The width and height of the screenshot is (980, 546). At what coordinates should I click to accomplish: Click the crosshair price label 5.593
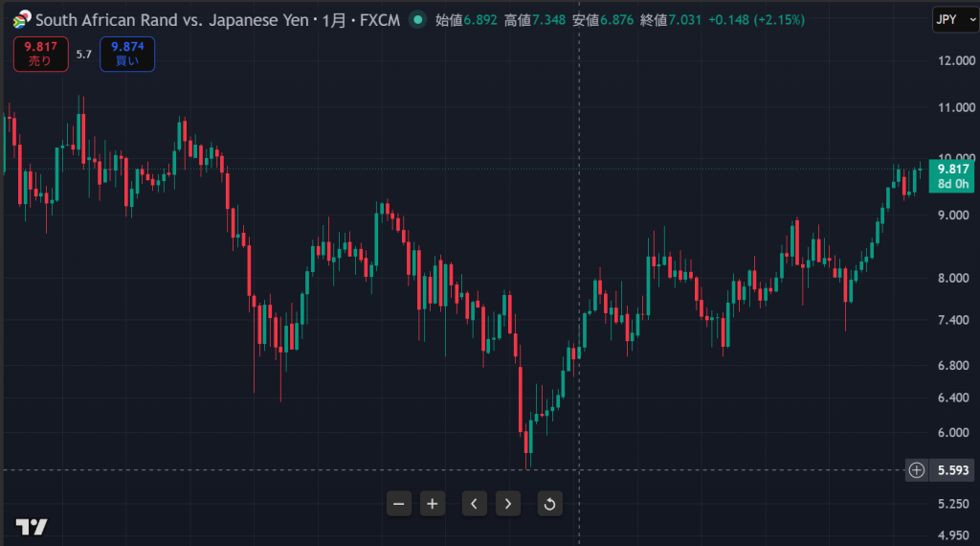pyautogui.click(x=953, y=470)
